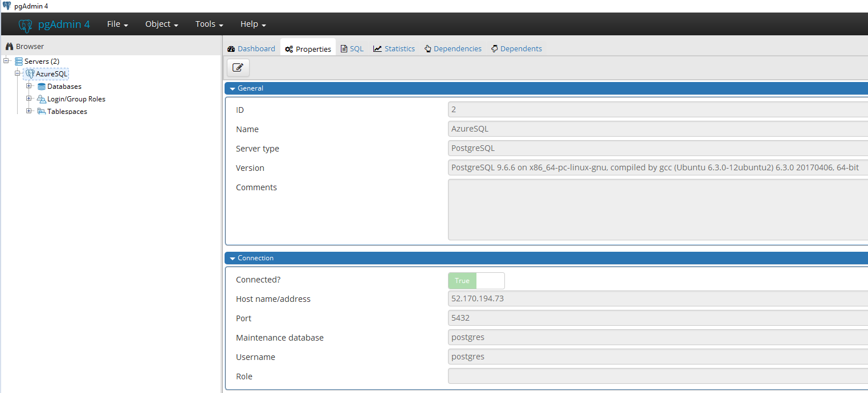Click the Name field showing AzureSQL

pyautogui.click(x=658, y=129)
